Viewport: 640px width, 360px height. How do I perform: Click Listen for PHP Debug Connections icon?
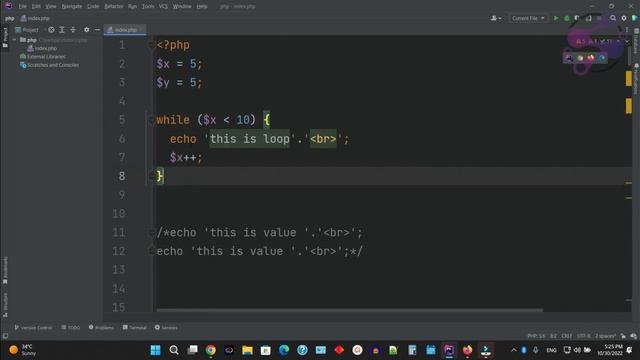coord(588,18)
